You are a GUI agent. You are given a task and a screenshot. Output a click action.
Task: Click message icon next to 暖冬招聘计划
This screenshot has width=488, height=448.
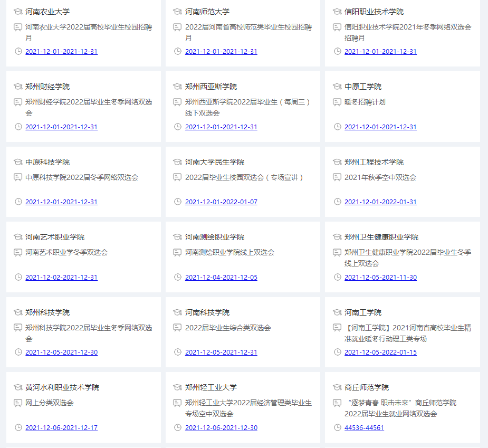point(337,102)
